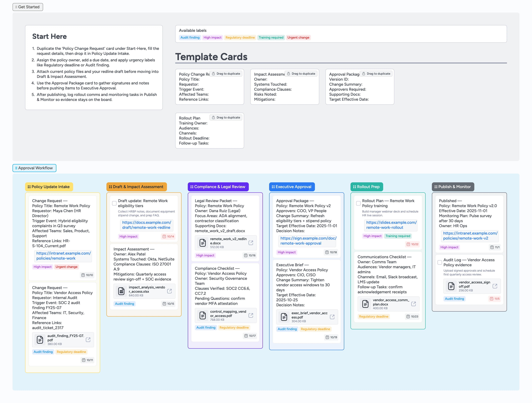Viewport: 532px width, 403px height.
Task: Click the lock icon on Rollout Plan template badge
Action: [213, 117]
